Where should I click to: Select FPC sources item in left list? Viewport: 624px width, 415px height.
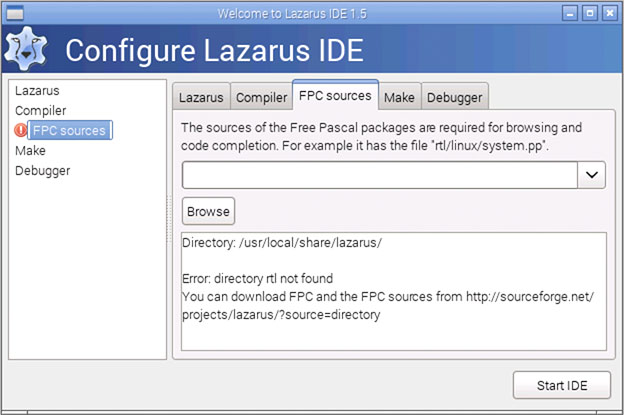point(70,130)
